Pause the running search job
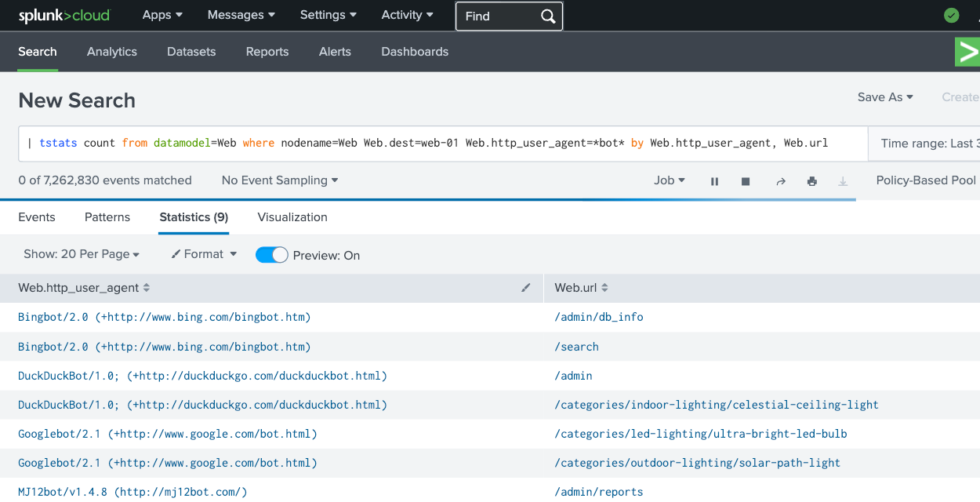Screen dimensions: 980x502 [x=714, y=180]
